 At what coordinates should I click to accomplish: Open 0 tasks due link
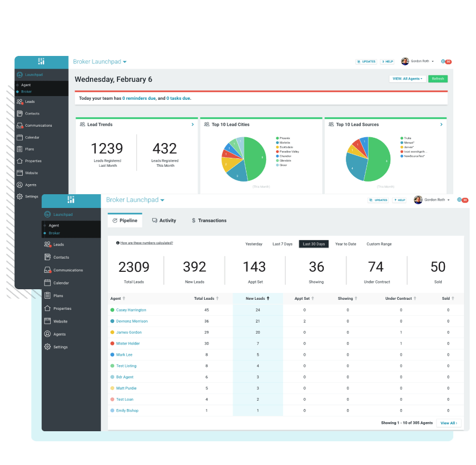point(178,98)
